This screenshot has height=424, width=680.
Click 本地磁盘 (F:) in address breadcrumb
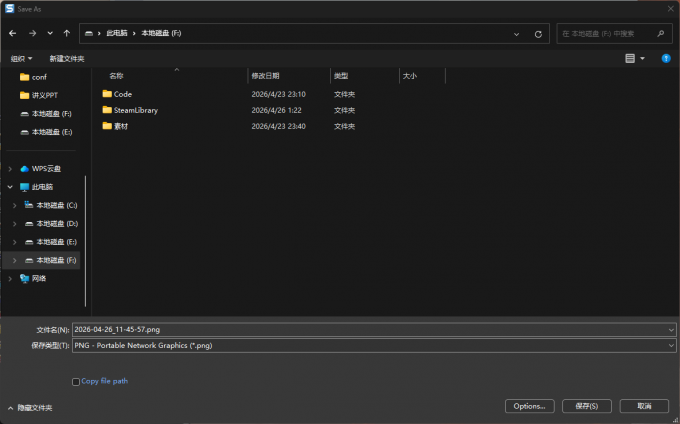pyautogui.click(x=161, y=33)
